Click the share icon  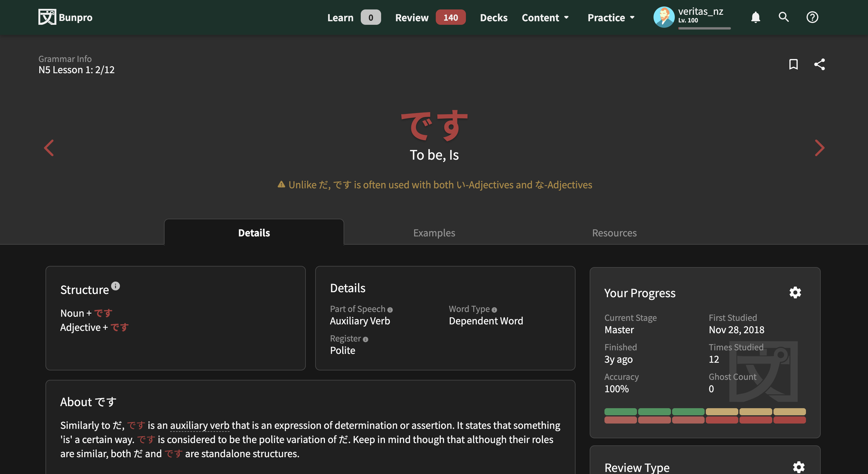(x=819, y=64)
